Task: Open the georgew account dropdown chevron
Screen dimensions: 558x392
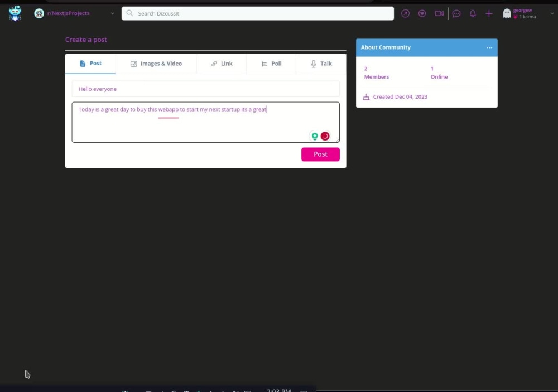Action: click(551, 13)
